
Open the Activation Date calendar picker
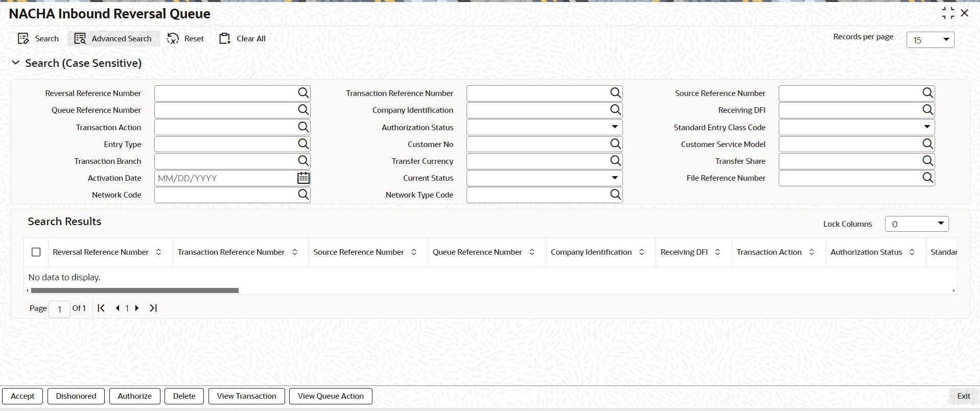pyautogui.click(x=304, y=178)
